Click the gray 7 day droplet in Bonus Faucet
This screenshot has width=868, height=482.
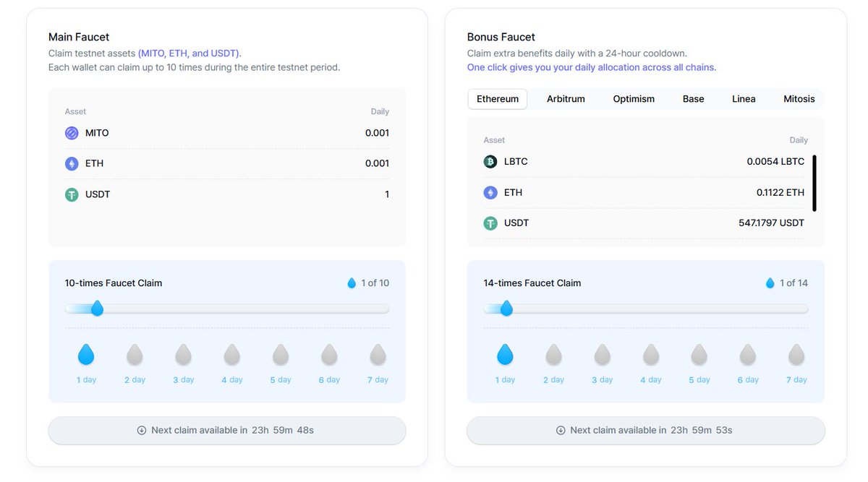pyautogui.click(x=796, y=355)
